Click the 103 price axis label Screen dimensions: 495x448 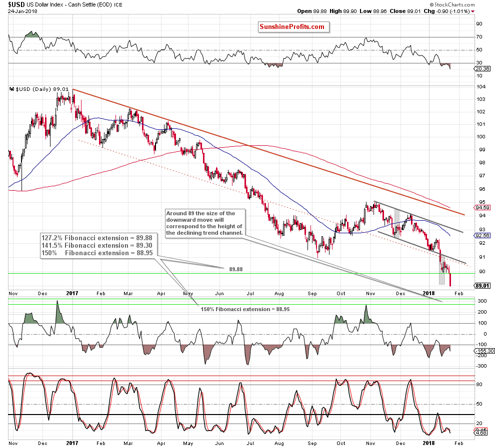(481, 99)
